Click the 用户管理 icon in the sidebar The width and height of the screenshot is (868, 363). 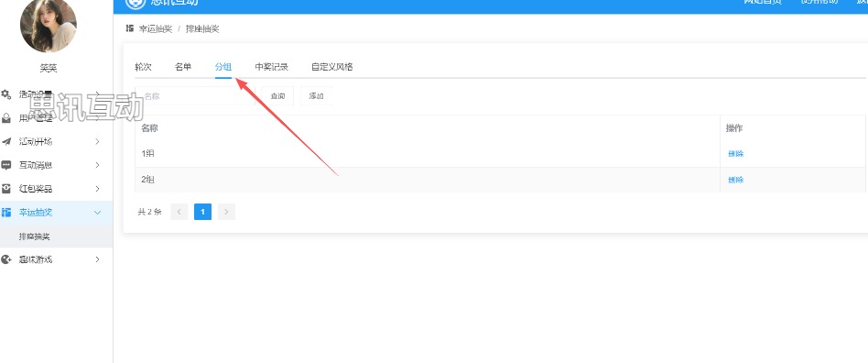pos(6,118)
